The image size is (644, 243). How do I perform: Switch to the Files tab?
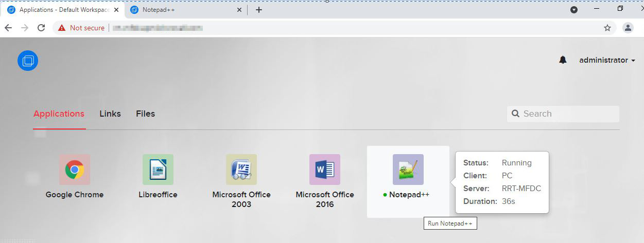pos(146,114)
